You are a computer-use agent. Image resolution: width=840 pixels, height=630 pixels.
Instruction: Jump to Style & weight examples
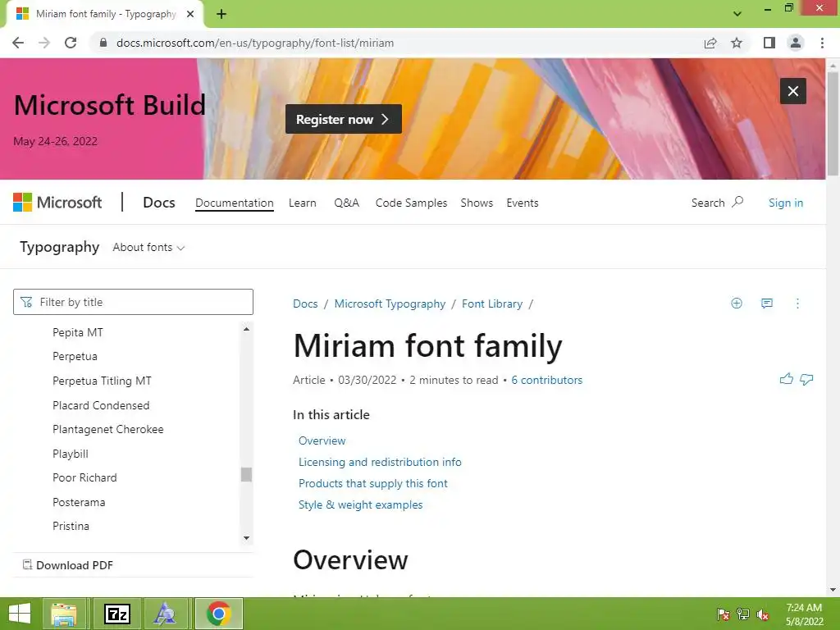[x=361, y=504]
